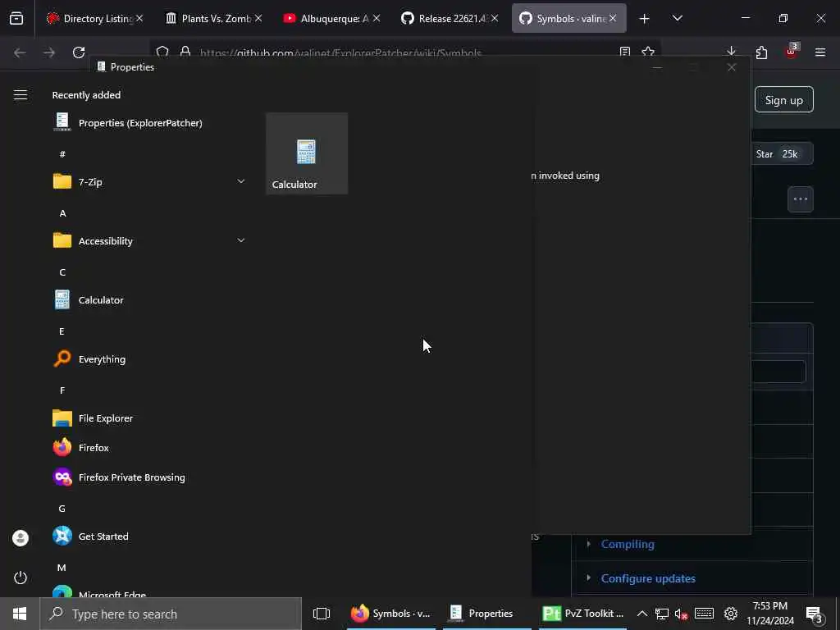
Task: Click the Firefox downloads icon
Action: coord(731,52)
